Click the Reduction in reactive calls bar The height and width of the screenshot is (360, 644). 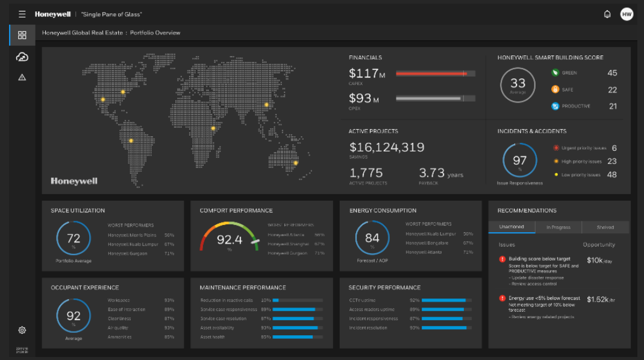(298, 300)
